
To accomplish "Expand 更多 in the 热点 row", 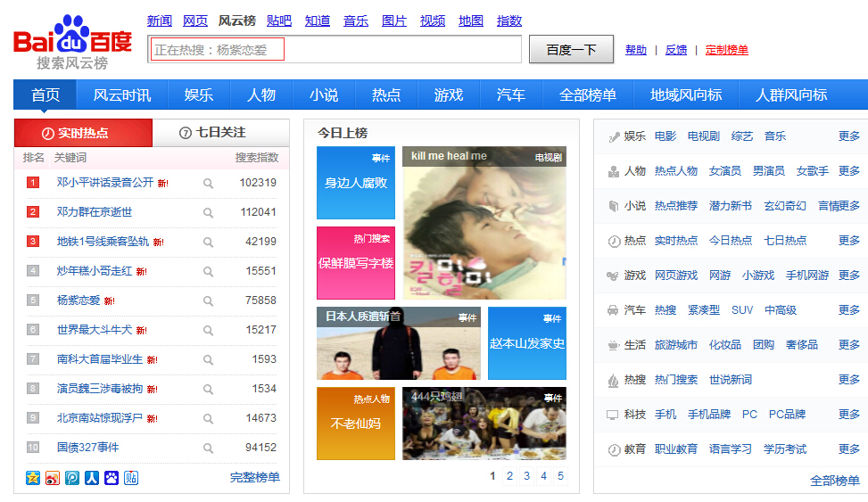I will click(849, 241).
